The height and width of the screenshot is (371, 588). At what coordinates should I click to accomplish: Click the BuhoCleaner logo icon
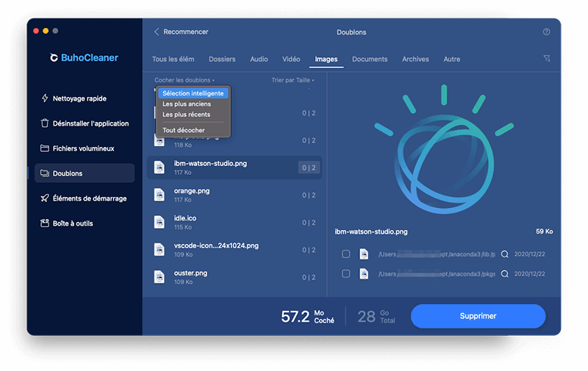click(54, 58)
